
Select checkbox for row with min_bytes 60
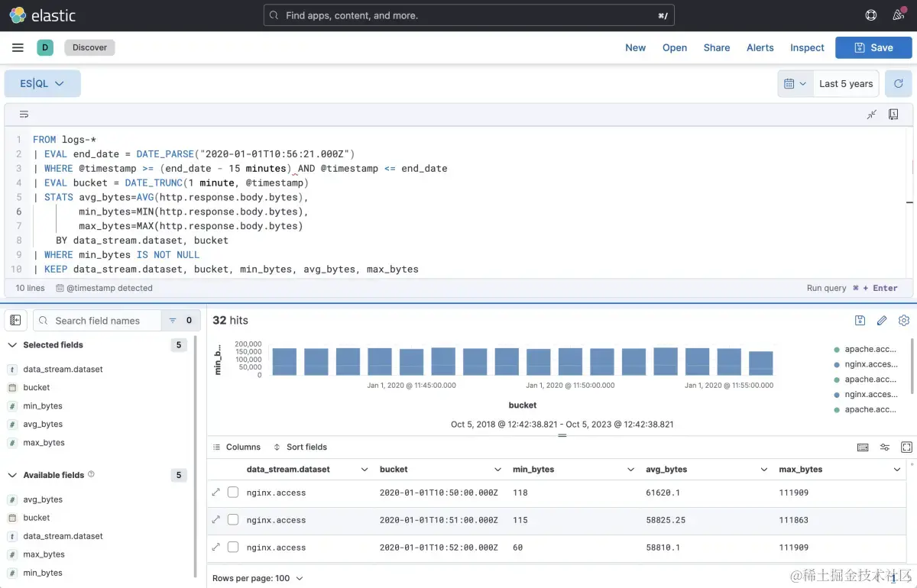[x=233, y=547]
